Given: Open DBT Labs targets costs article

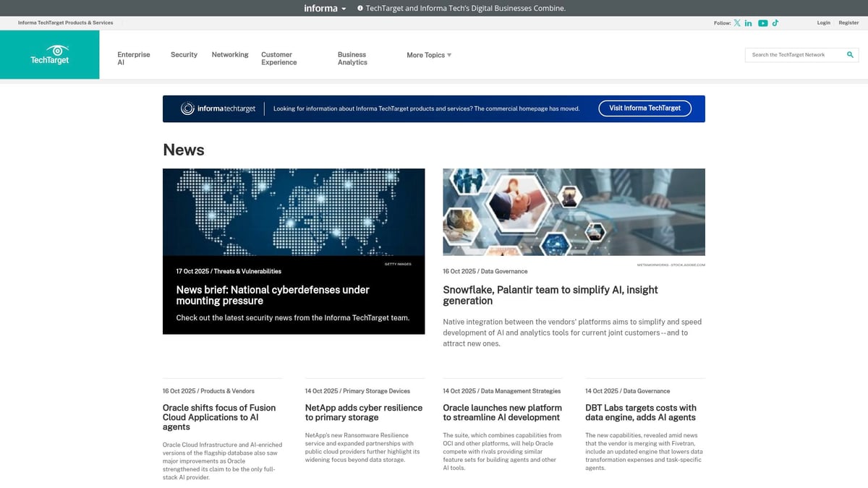Looking at the screenshot, I should click(641, 413).
